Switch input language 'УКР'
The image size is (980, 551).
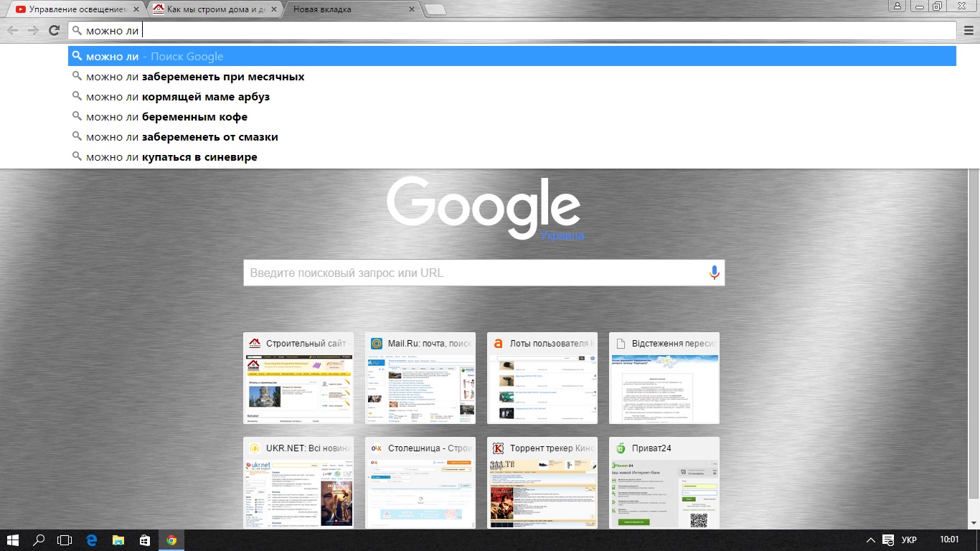point(909,540)
